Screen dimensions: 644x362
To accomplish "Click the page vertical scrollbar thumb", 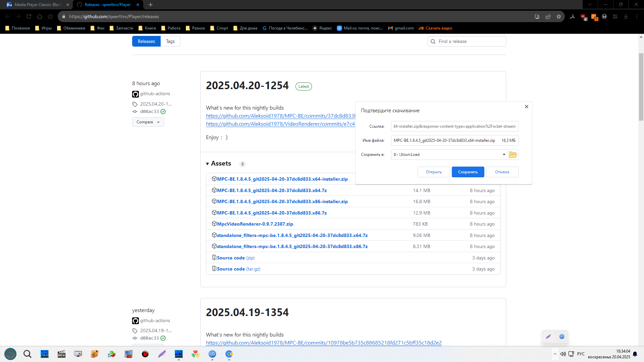I will [x=641, y=87].
